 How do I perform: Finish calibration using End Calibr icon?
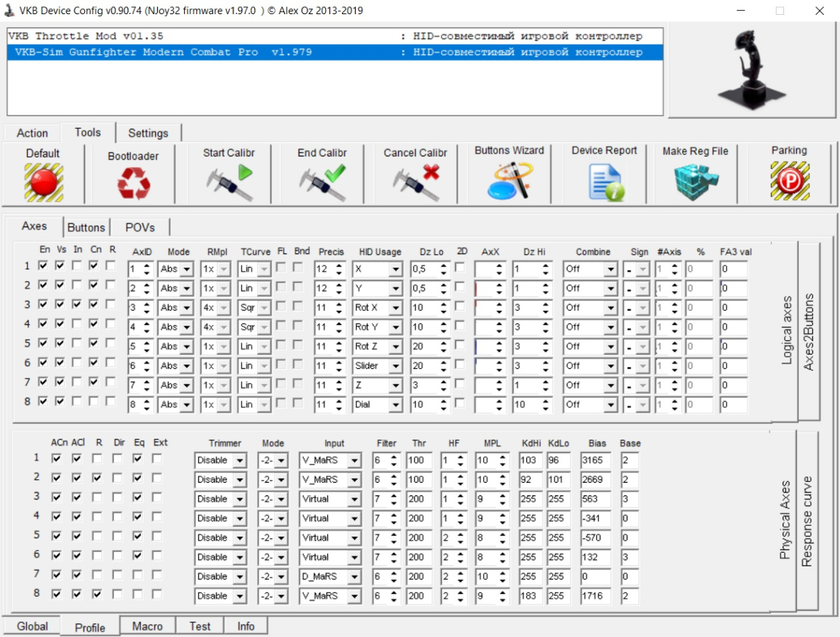pos(322,183)
